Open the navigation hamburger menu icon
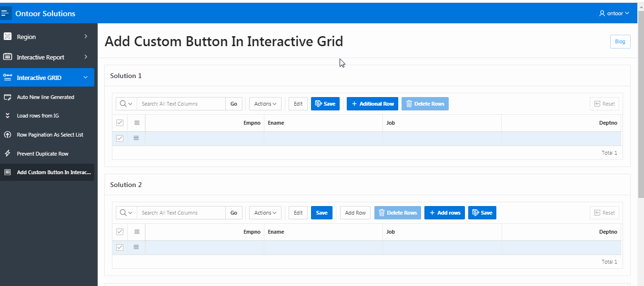Viewport: 644px width, 286px height. click(x=6, y=13)
